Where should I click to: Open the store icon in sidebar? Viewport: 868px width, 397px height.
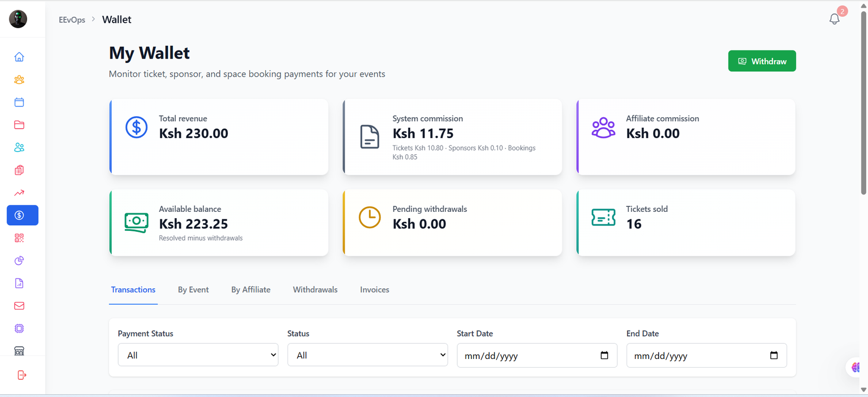coord(19,351)
